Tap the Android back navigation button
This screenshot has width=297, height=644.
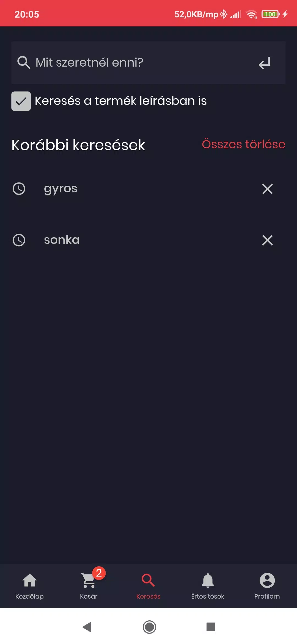[87, 627]
